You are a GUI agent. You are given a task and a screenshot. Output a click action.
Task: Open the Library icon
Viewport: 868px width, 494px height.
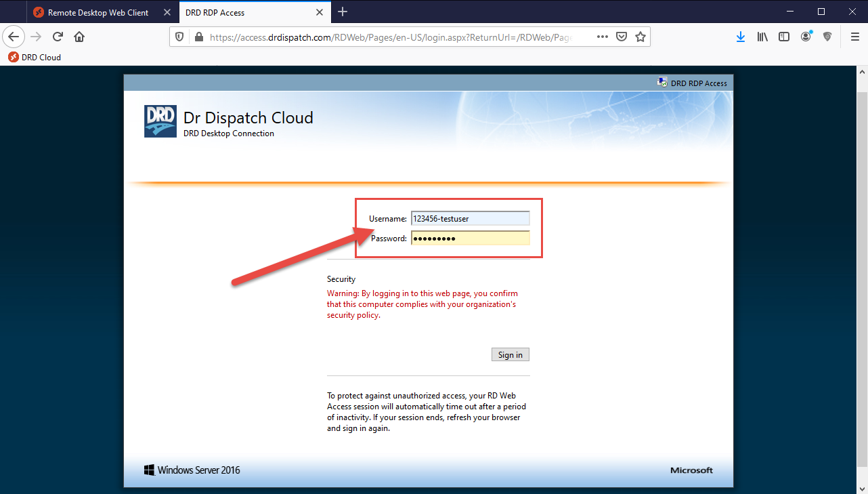tap(762, 37)
